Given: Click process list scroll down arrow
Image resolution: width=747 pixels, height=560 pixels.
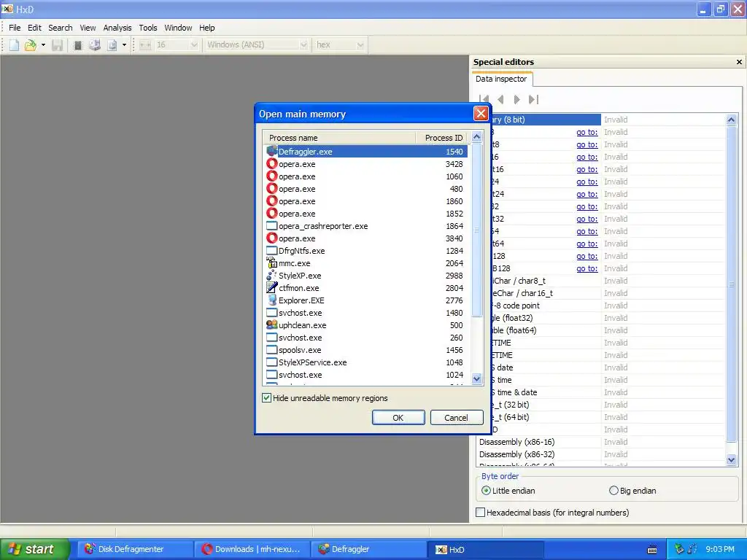Looking at the screenshot, I should point(477,378).
